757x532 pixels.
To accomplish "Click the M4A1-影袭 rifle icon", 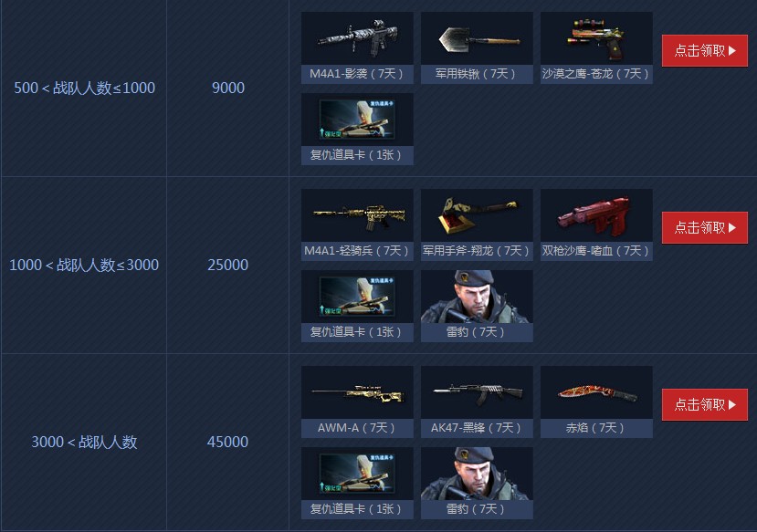I will coord(357,38).
